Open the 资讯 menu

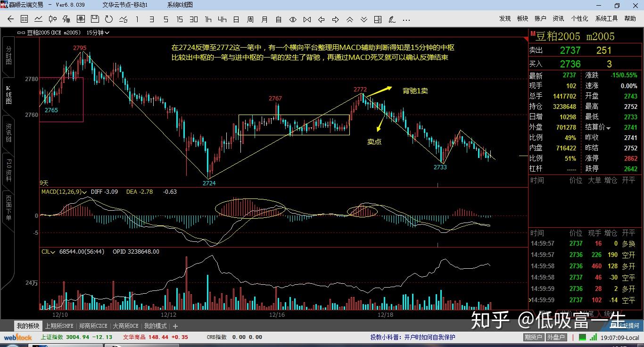click(558, 19)
